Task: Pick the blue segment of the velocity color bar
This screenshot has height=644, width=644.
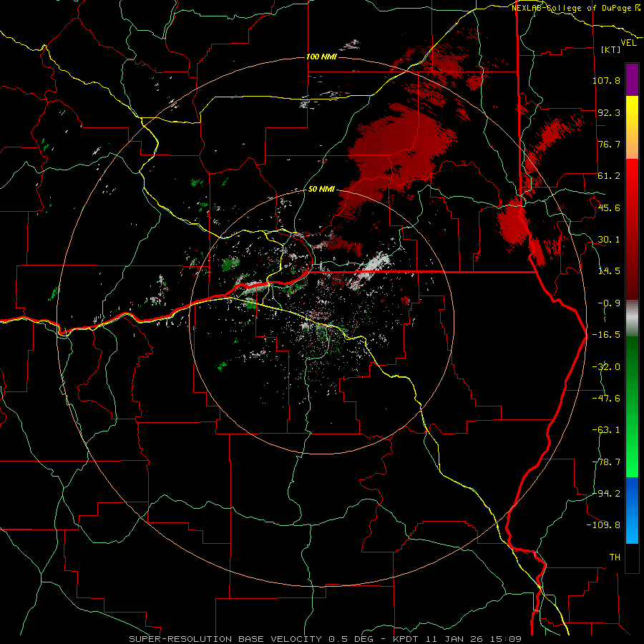Action: (x=632, y=510)
